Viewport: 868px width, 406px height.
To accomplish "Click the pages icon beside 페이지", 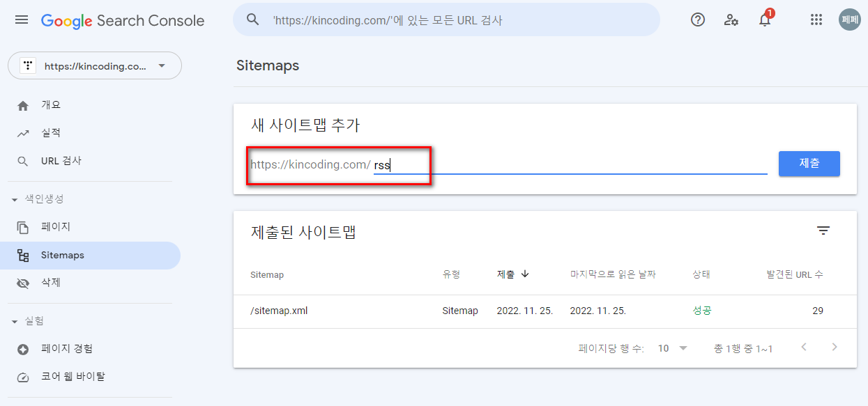I will pyautogui.click(x=23, y=227).
